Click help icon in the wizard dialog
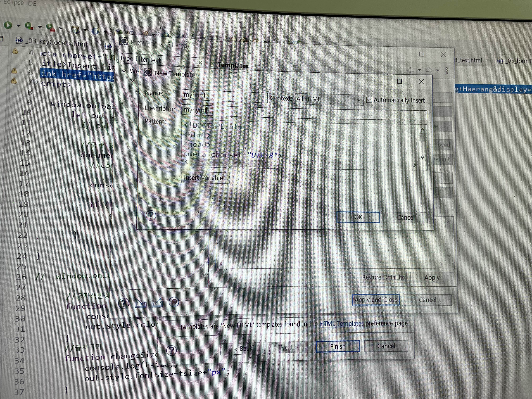 (172, 350)
